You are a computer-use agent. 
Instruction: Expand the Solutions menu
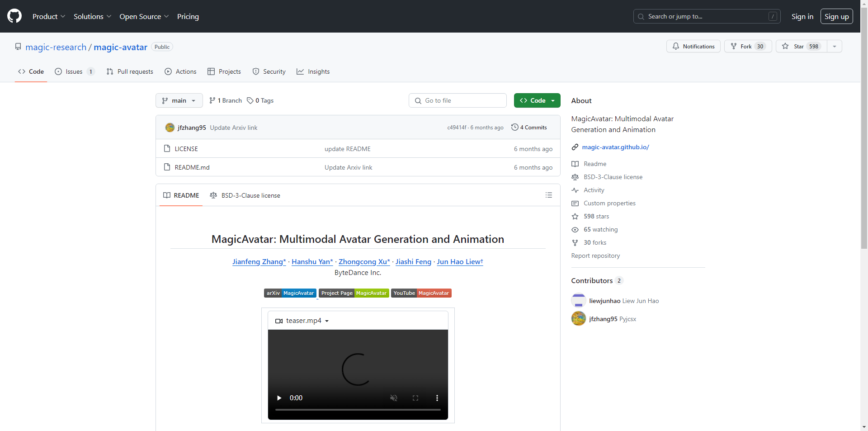click(x=92, y=16)
